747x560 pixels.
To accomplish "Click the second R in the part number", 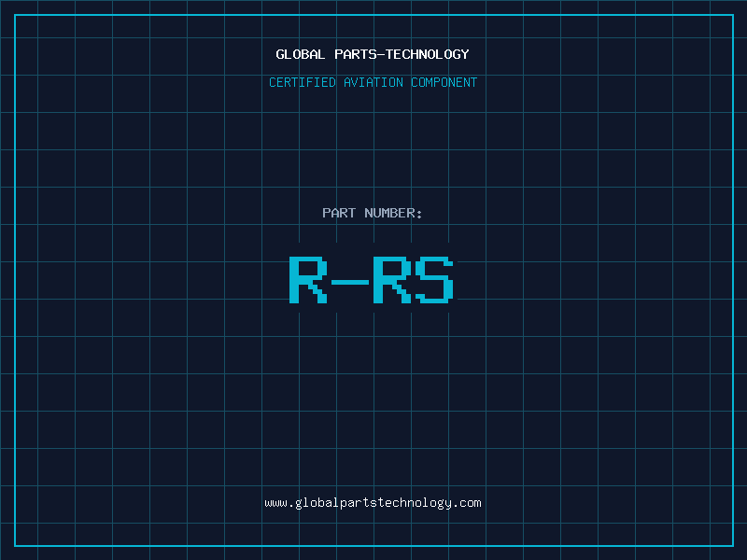I will (x=392, y=280).
